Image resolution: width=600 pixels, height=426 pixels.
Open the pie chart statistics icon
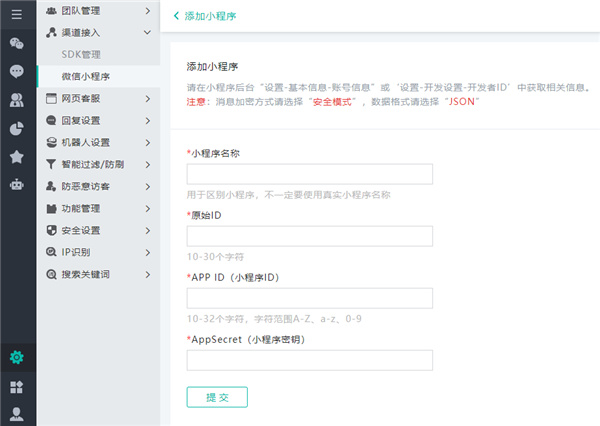coord(17,128)
